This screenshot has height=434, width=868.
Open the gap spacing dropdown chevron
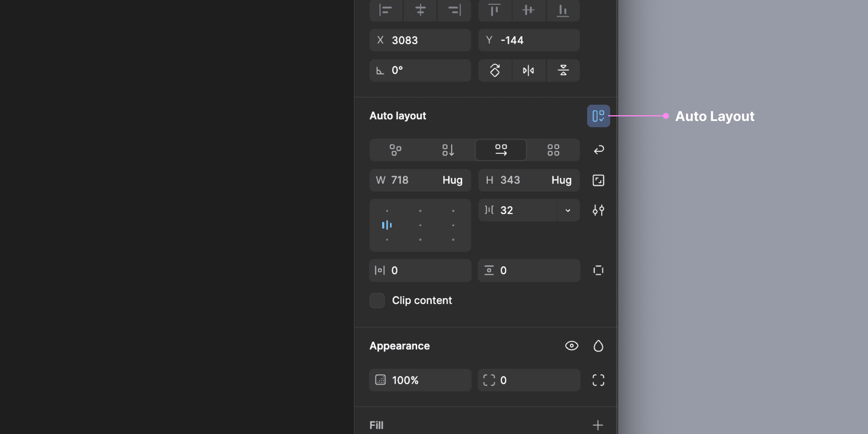[x=568, y=210]
